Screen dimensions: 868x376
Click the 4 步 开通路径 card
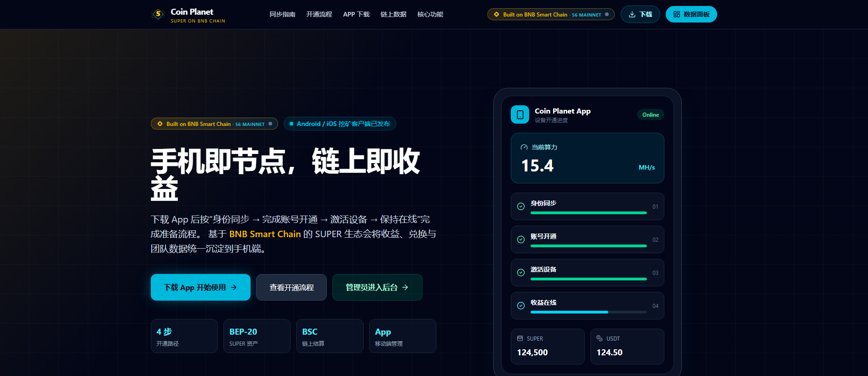184,336
